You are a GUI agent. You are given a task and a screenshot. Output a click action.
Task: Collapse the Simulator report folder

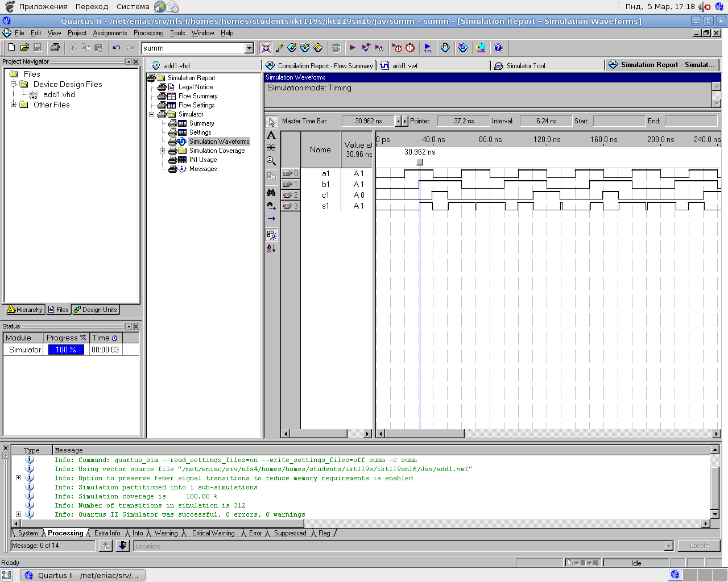152,114
